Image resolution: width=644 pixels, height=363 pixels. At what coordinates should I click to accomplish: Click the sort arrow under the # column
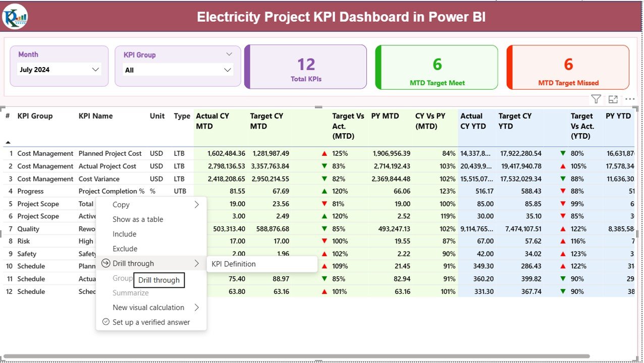pyautogui.click(x=8, y=142)
